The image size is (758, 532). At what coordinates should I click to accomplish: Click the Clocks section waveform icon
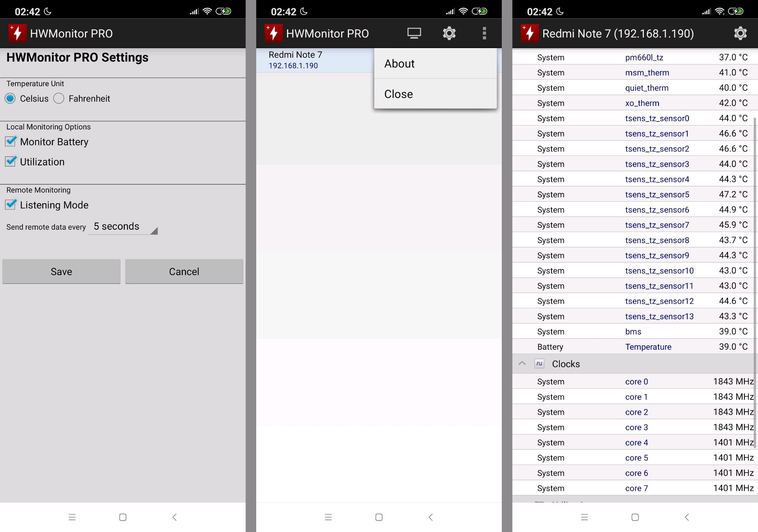pos(539,363)
